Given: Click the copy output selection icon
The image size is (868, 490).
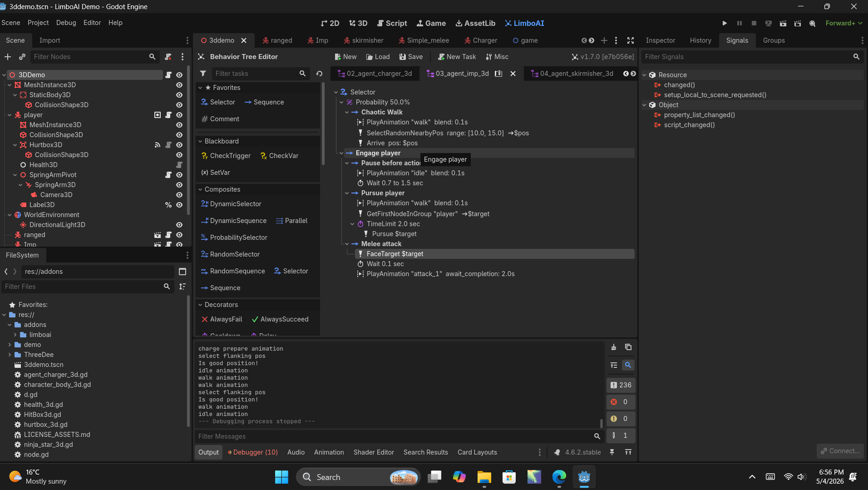Looking at the screenshot, I should (628, 347).
